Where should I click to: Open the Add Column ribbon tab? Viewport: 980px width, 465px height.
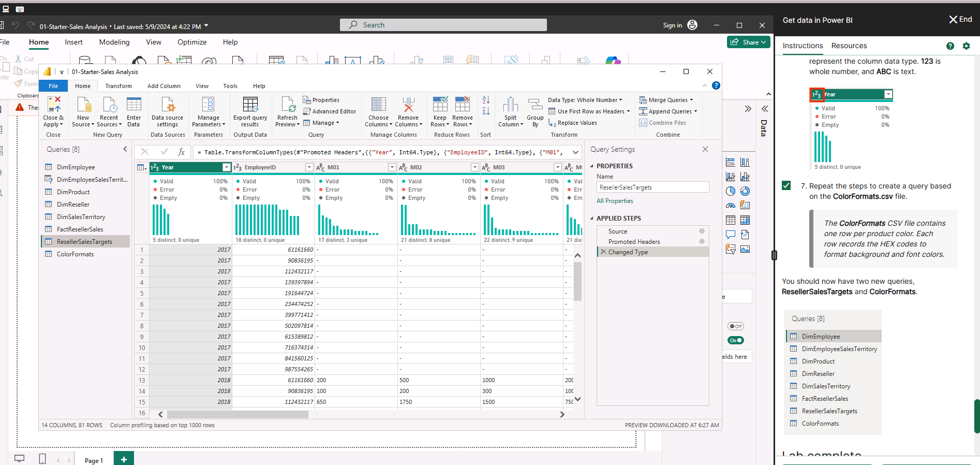(164, 86)
